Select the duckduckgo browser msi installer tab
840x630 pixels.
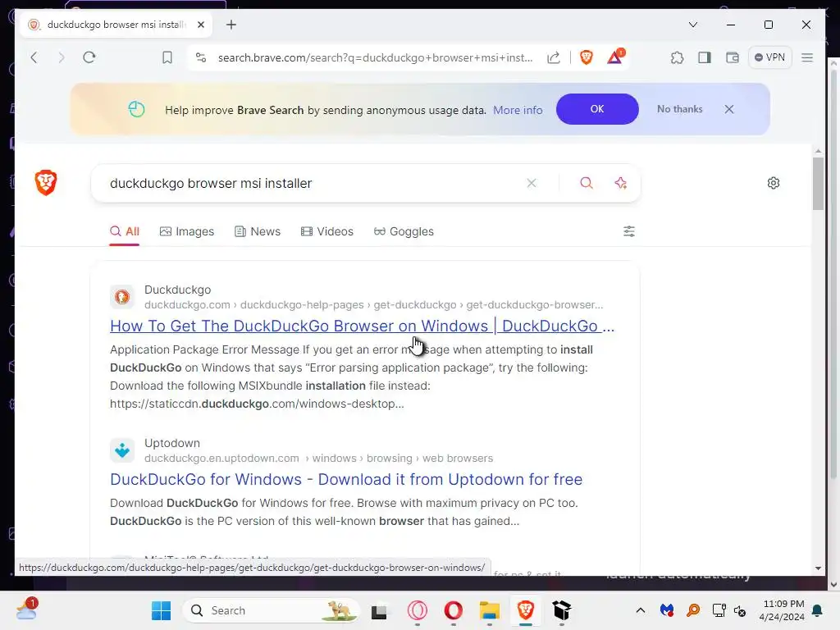coord(116,25)
